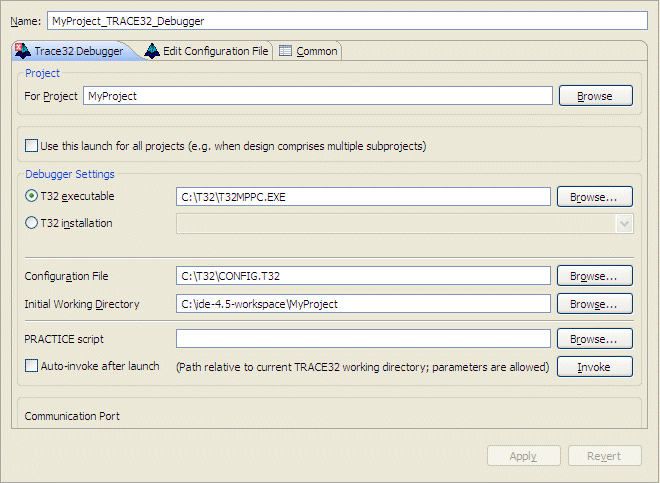Click the Browse button for the project
660x483 pixels.
pyautogui.click(x=595, y=96)
